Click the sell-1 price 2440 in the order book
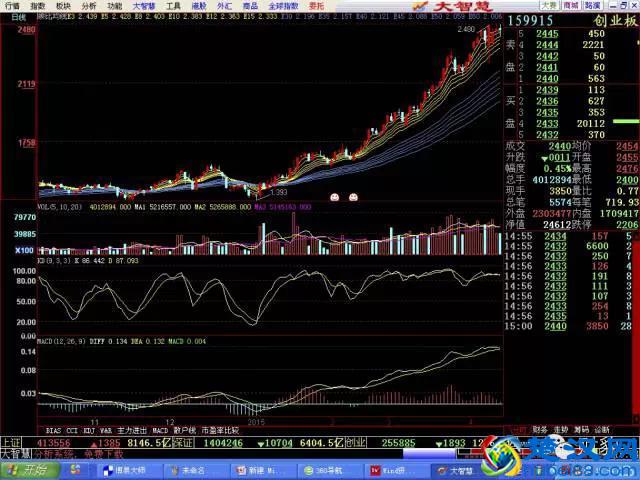The height and width of the screenshot is (480, 640). point(547,78)
